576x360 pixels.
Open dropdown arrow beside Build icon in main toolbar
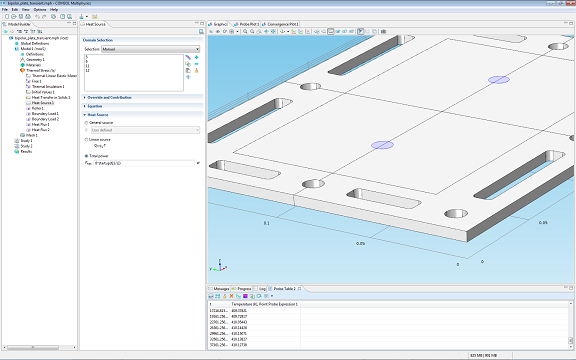87,17
